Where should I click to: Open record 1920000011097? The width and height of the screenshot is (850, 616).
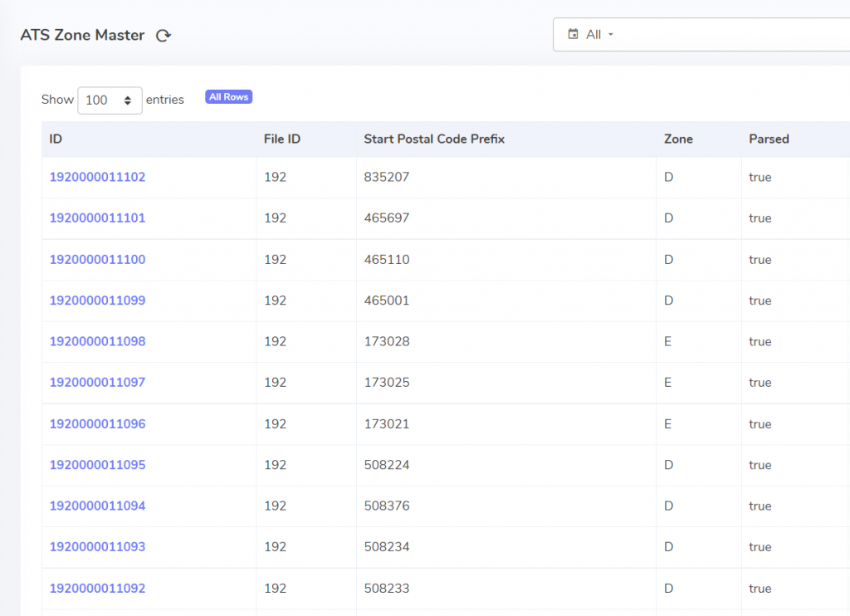tap(97, 383)
